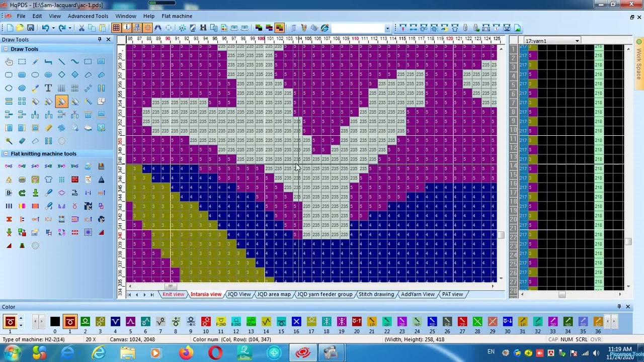Click the CNT knitting tool icon

coord(35,219)
